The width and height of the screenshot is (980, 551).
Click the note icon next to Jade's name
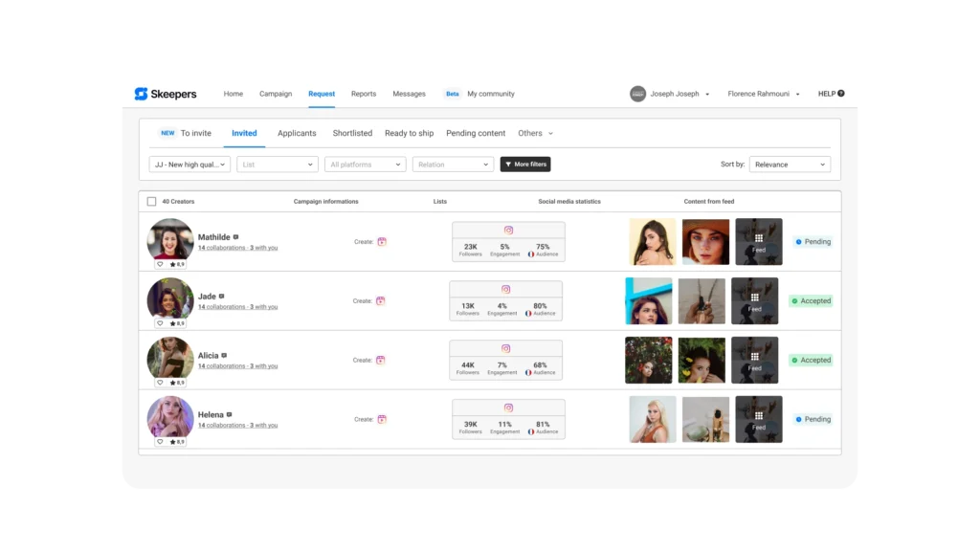221,297
